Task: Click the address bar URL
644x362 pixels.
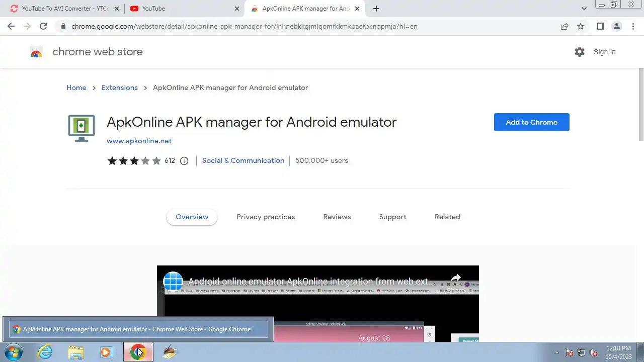Action: pyautogui.click(x=244, y=26)
